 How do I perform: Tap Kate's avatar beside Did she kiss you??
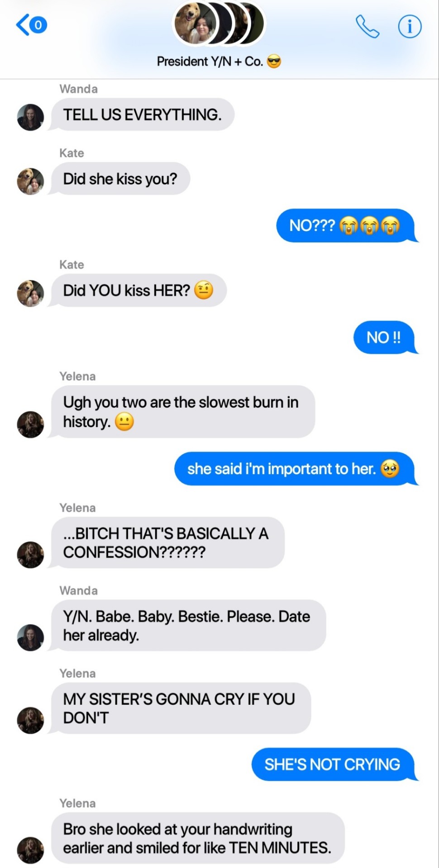pyautogui.click(x=30, y=181)
